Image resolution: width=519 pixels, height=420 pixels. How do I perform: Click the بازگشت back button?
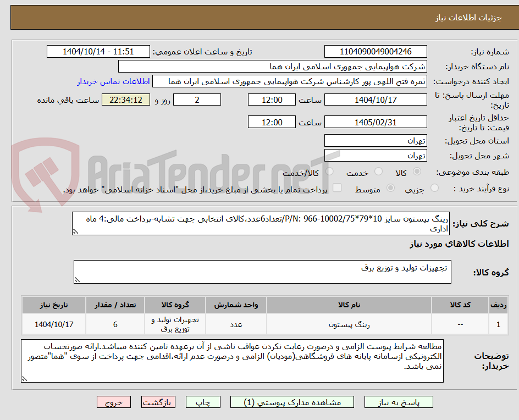(x=158, y=402)
